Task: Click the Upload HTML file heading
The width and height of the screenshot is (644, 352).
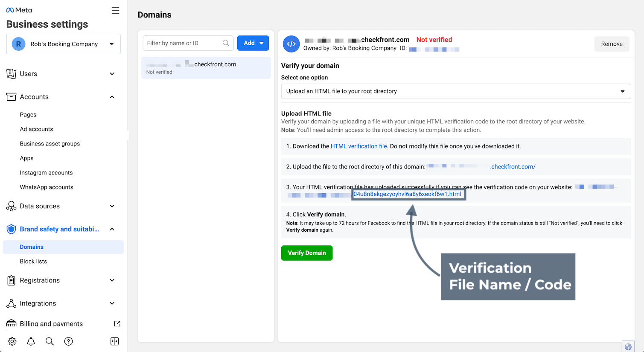Action: [306, 113]
